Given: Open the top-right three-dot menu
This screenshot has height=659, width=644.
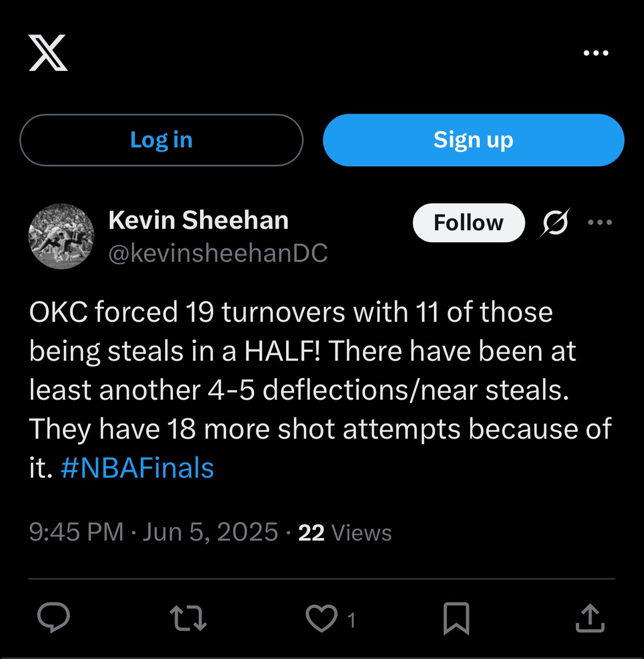Looking at the screenshot, I should coord(596,53).
